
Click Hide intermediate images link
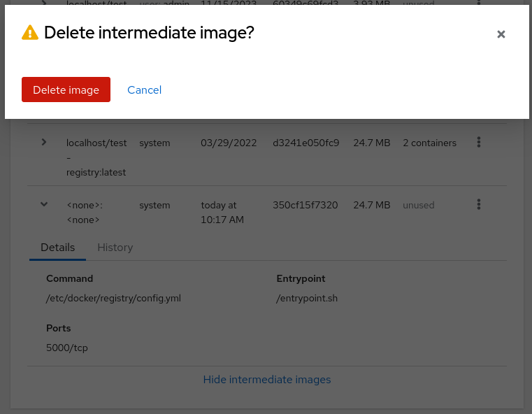pyautogui.click(x=266, y=380)
